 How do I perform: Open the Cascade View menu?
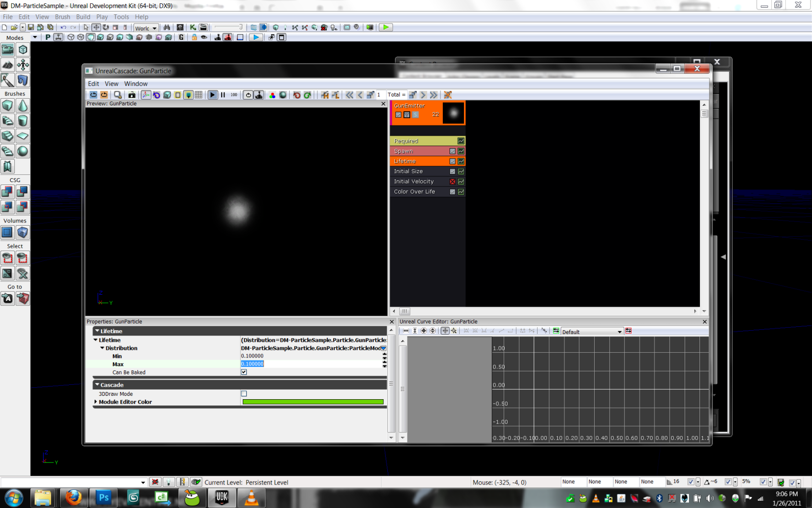[x=112, y=83]
